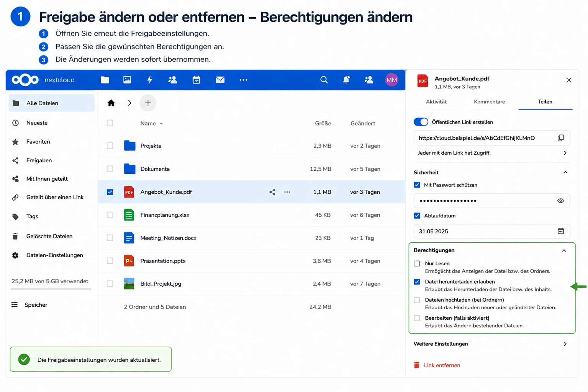This screenshot has height=392, width=588.
Task: Select the Teilen tab
Action: coord(545,101)
